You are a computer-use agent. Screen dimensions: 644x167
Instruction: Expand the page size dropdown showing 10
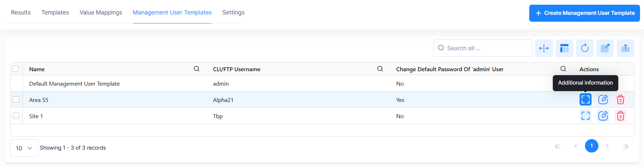pyautogui.click(x=24, y=148)
